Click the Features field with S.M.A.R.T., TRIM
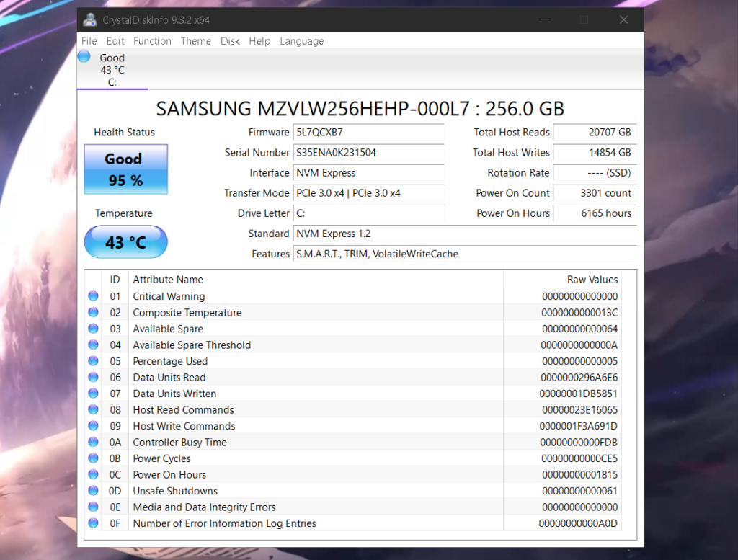This screenshot has height=560, width=738. coord(465,254)
